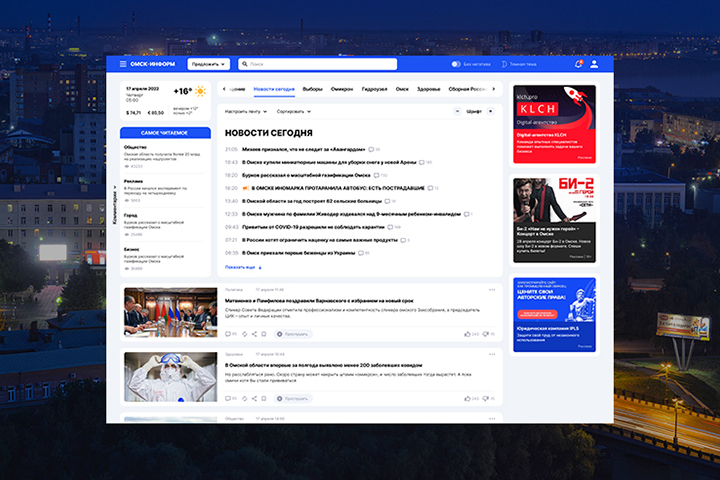Open the Матвиенко и Памфилова article thumbnail

(170, 312)
